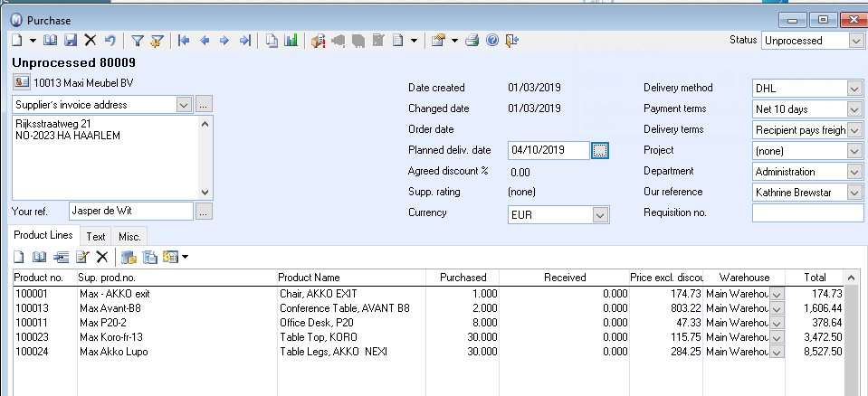Edit product line with the pencil icon
868x396 pixels.
[82, 257]
